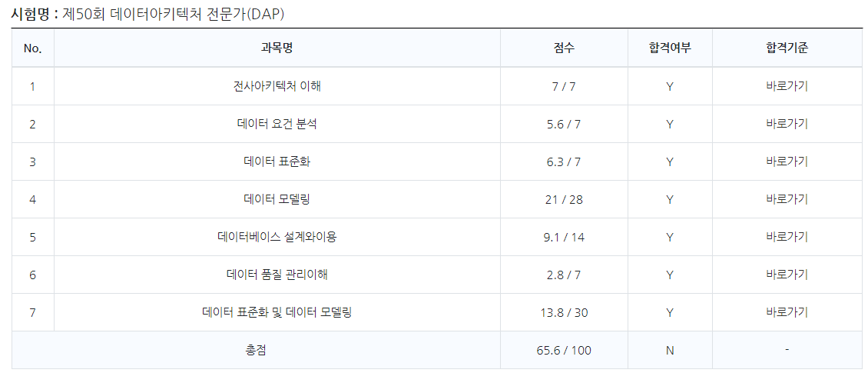This screenshot has height=373, width=868.
Task: Select the 데이터 품질 관리이해 subject cell
Action: coord(277,275)
